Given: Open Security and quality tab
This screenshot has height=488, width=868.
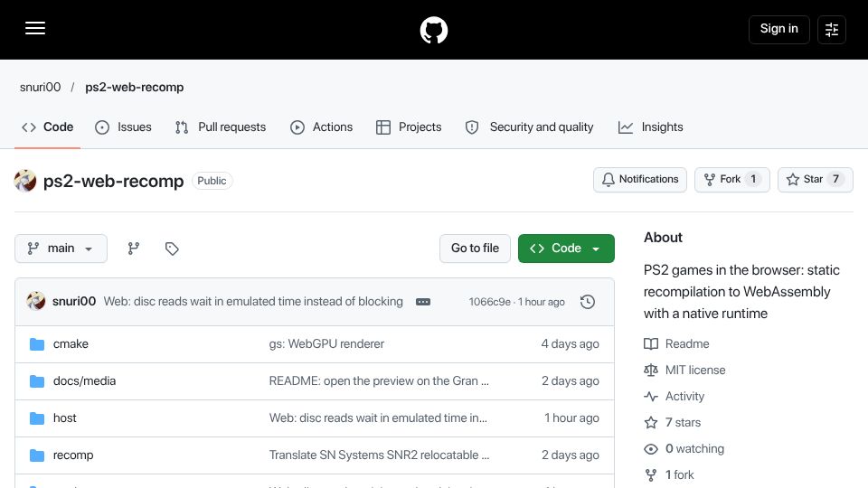Looking at the screenshot, I should (x=529, y=127).
